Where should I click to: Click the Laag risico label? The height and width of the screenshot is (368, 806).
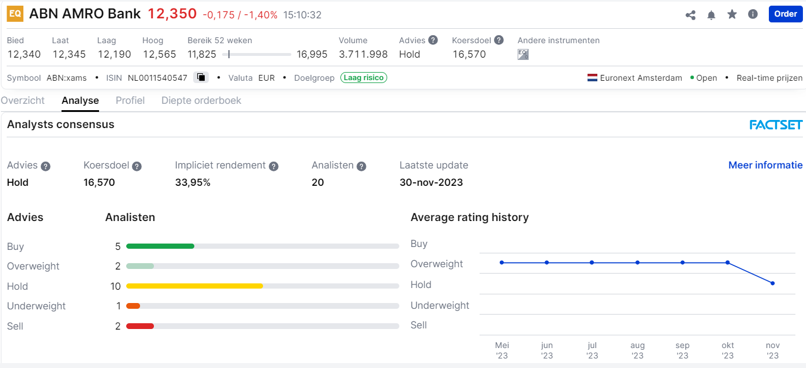(363, 78)
